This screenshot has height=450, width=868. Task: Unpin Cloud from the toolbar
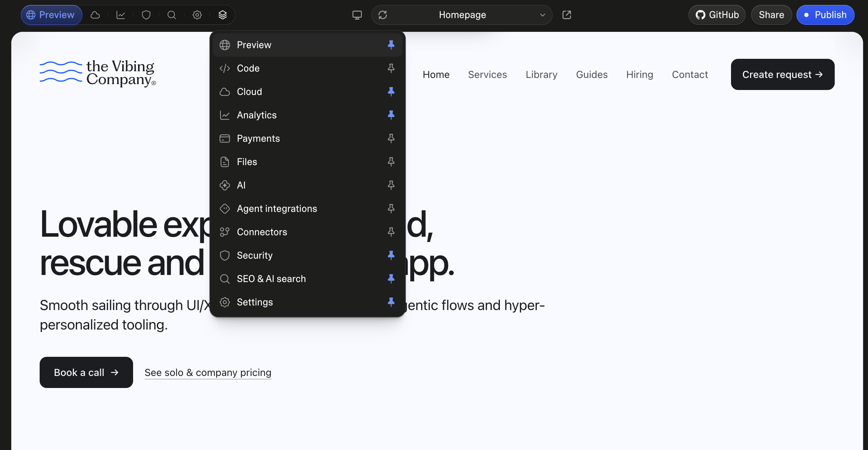[391, 92]
